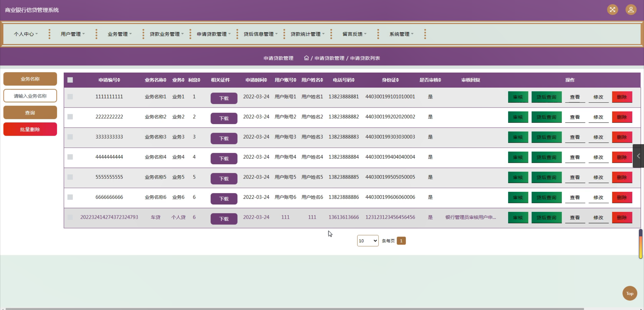Open the 留言反馈 navigation menu
The height and width of the screenshot is (310, 644).
(x=354, y=34)
